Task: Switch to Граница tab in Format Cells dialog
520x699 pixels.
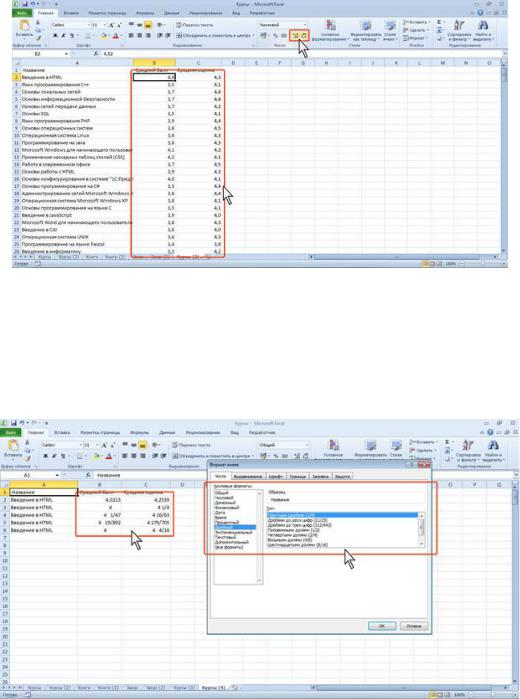Action: coord(297,477)
